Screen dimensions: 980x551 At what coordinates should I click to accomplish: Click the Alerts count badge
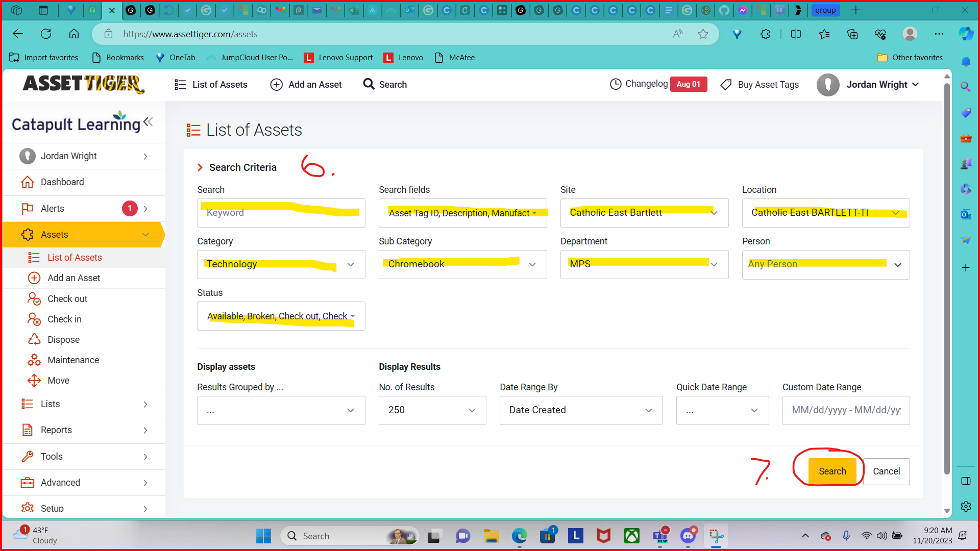(130, 209)
